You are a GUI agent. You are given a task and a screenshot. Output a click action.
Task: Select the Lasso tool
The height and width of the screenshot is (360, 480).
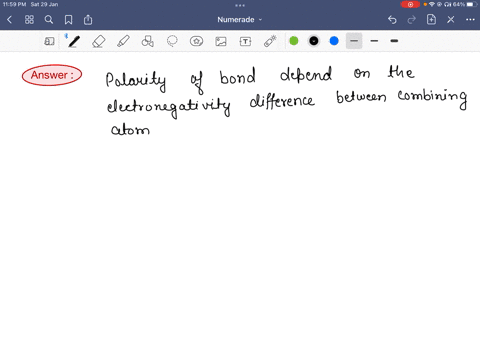tap(172, 41)
